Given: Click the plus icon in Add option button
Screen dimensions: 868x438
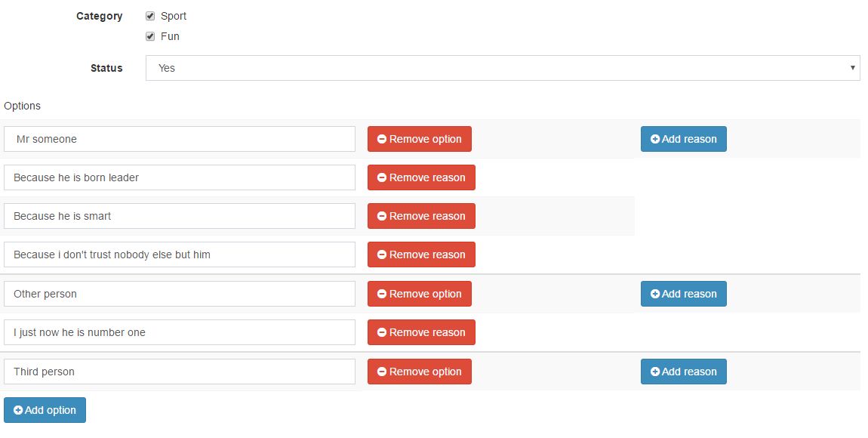Looking at the screenshot, I should (18, 410).
